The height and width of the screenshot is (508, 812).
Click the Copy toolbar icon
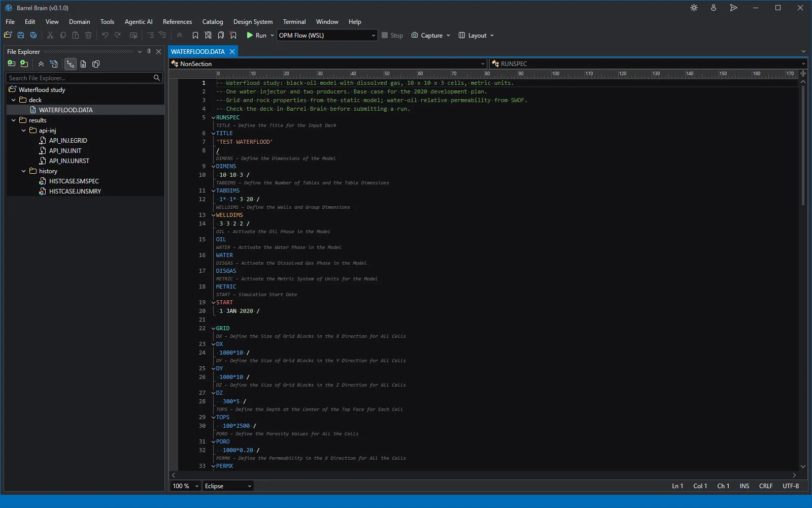pyautogui.click(x=63, y=35)
